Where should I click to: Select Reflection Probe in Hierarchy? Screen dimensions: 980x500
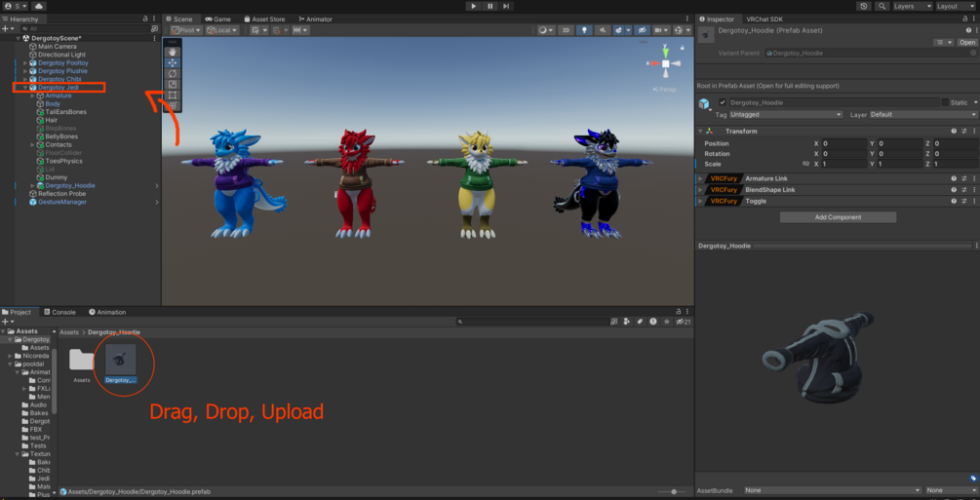61,194
